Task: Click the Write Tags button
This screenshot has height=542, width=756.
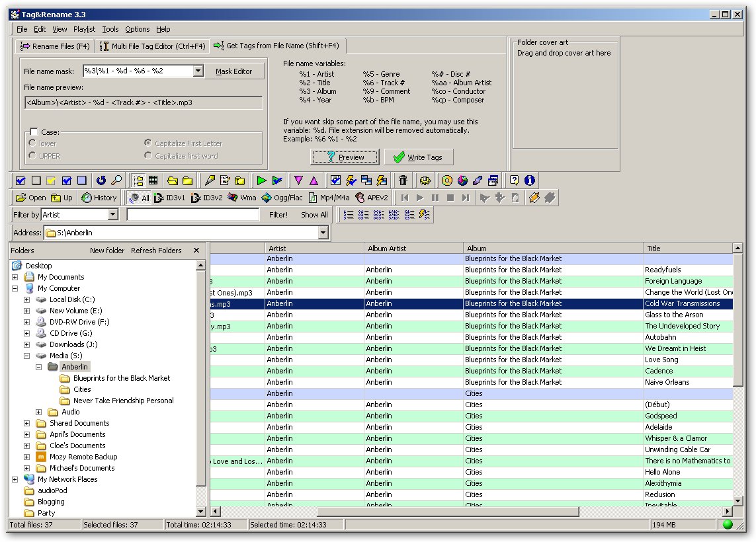Action: pos(418,157)
